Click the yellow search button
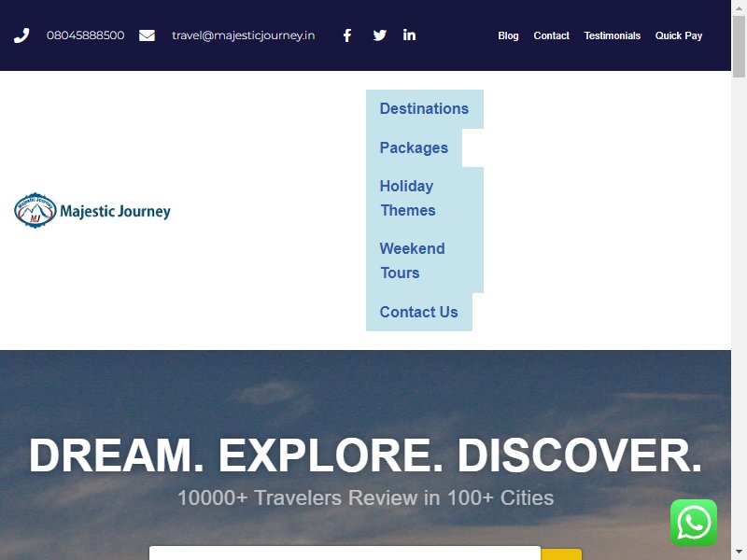Image resolution: width=747 pixels, height=560 pixels. coord(561,554)
